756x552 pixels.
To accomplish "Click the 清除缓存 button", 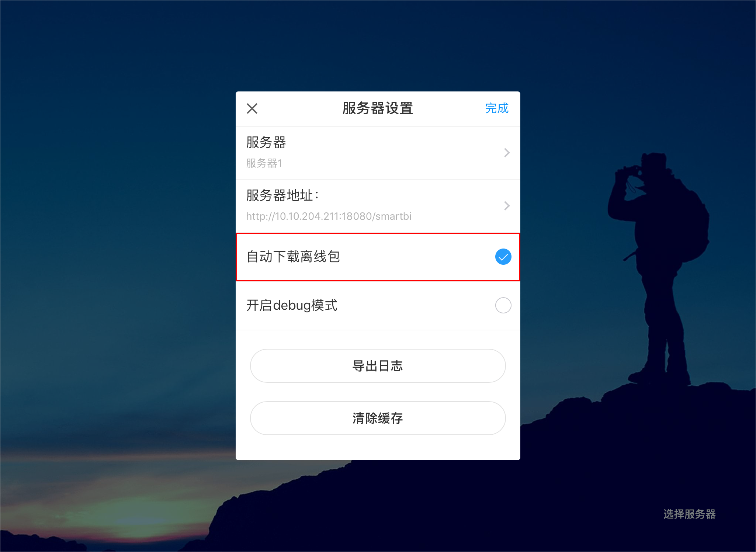I will (x=378, y=418).
